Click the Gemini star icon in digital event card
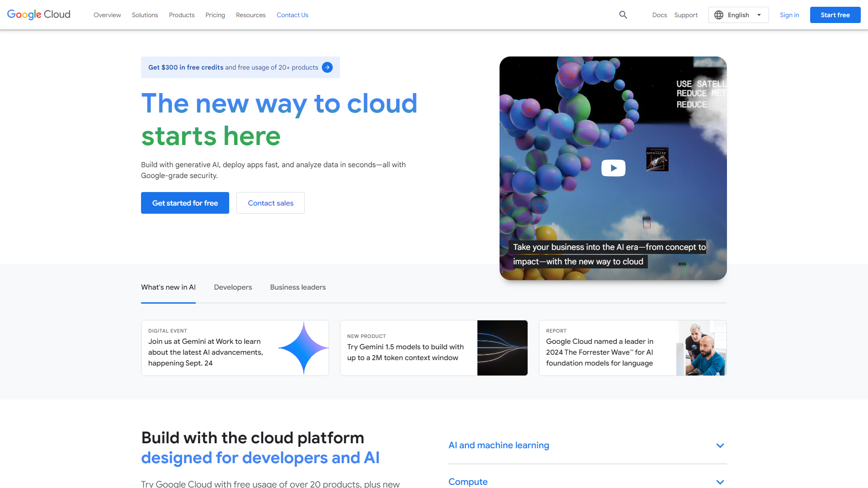The width and height of the screenshot is (868, 488). point(303,347)
